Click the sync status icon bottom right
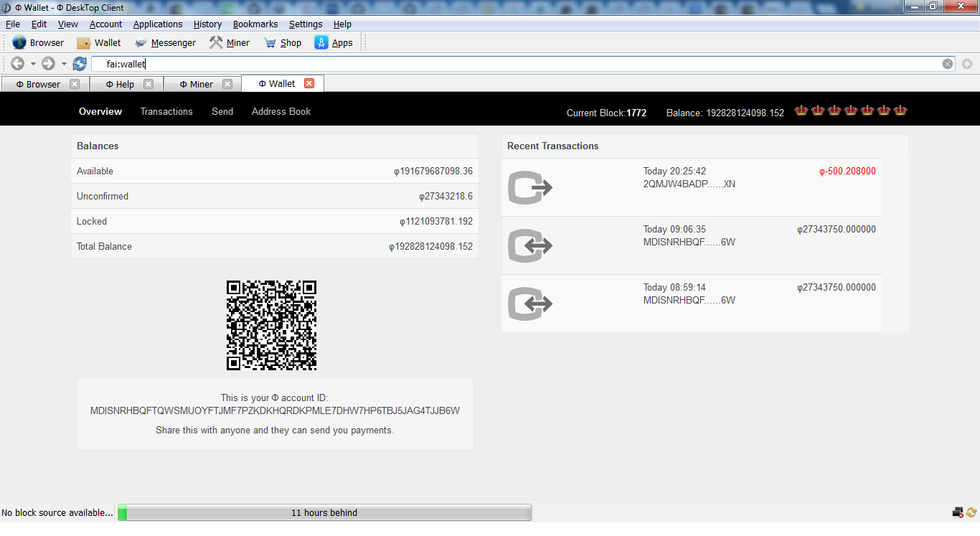The image size is (980, 536). pos(971,512)
